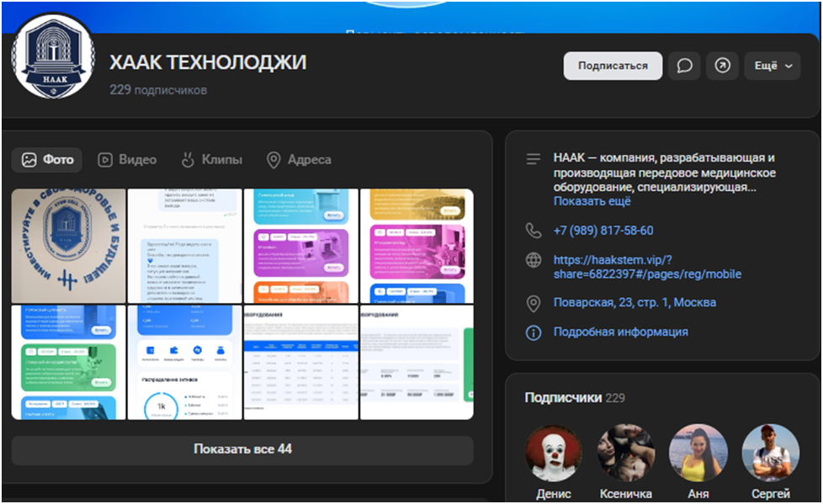The width and height of the screenshot is (823, 504).
Task: Click the location pin icon beside Поварская
Action: pyautogui.click(x=534, y=304)
